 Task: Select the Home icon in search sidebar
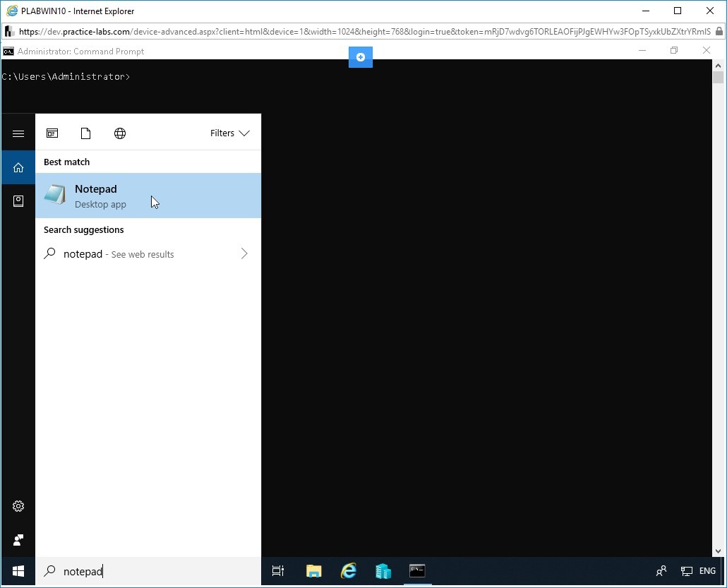point(18,167)
